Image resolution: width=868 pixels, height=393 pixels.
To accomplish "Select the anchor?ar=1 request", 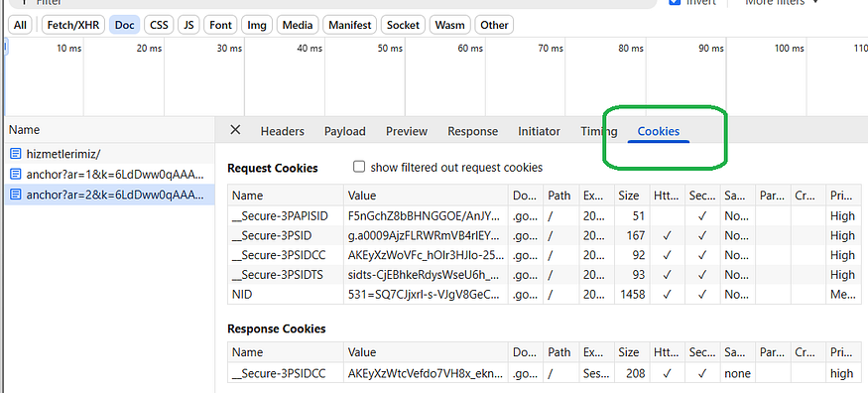I will click(x=109, y=175).
